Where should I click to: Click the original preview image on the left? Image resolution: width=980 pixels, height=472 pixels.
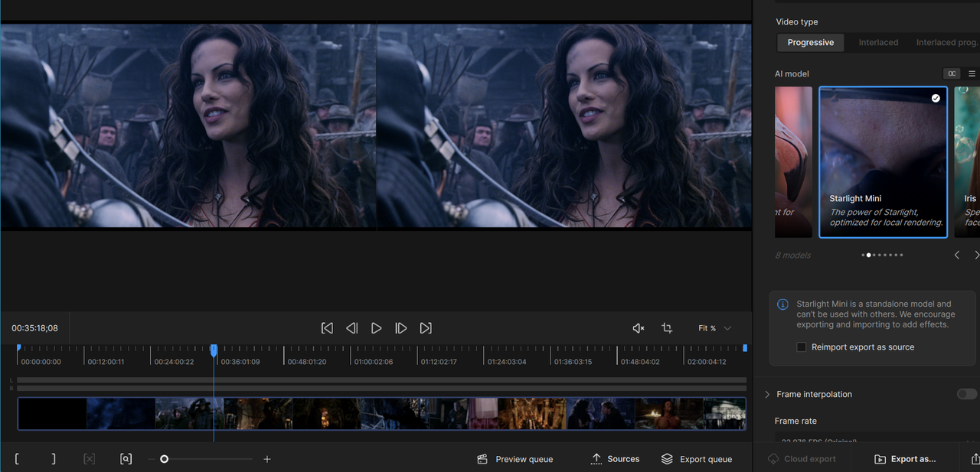188,125
